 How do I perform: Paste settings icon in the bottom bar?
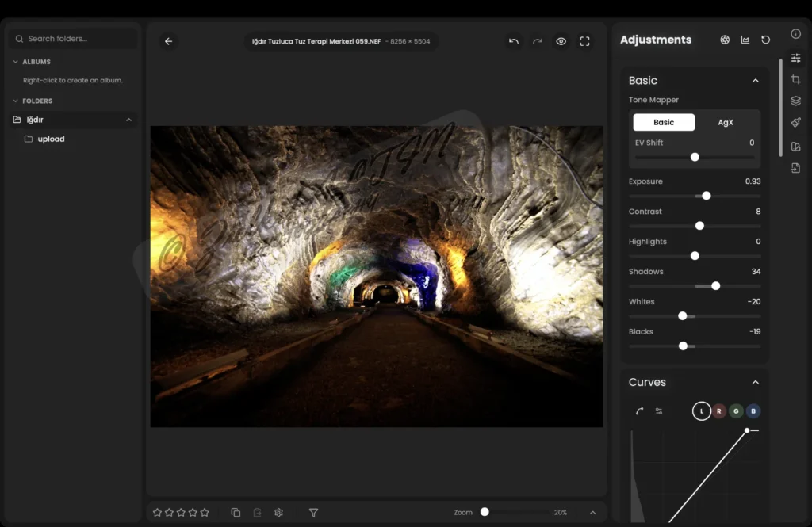coord(257,513)
